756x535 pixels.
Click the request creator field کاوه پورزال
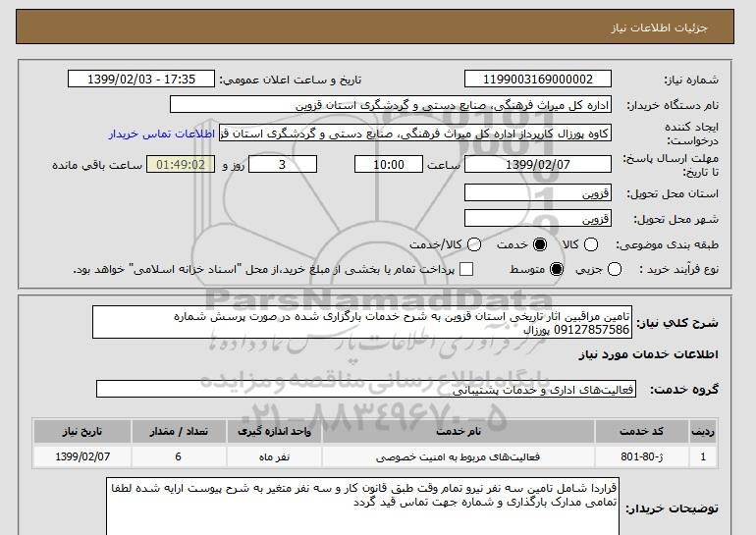pos(415,134)
